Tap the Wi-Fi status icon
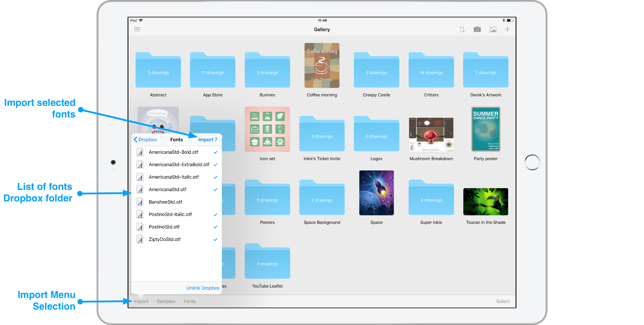This screenshot has height=325, width=644. [141, 20]
